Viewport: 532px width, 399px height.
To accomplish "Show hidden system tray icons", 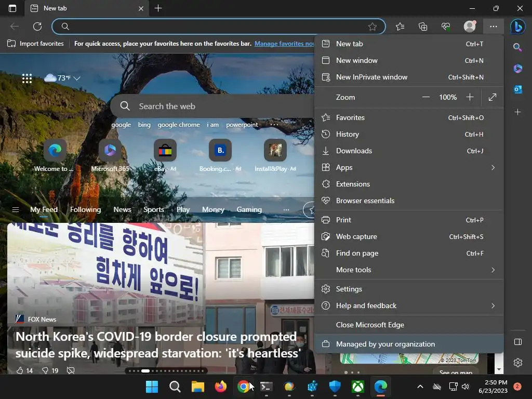I will click(420, 387).
